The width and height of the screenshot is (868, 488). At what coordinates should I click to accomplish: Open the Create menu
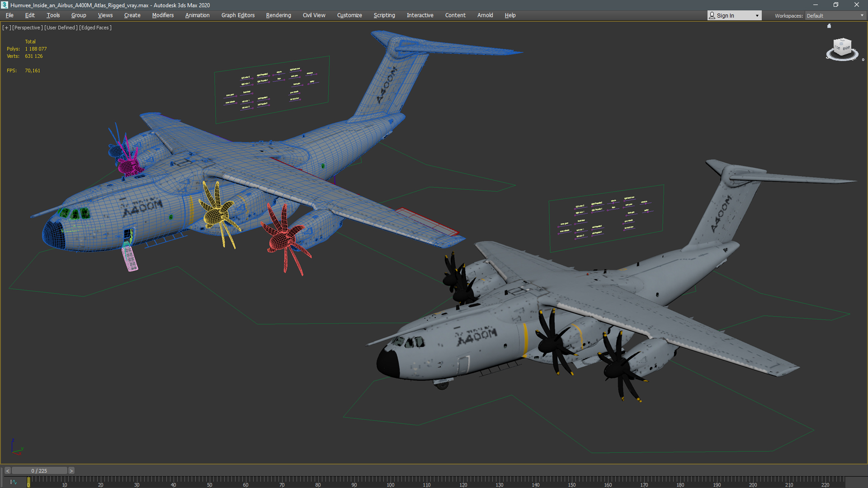[132, 15]
